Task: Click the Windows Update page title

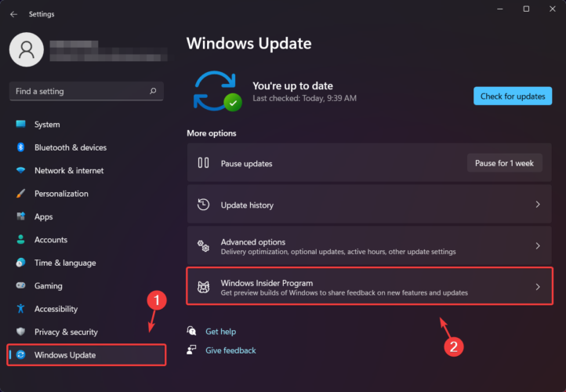Action: (x=249, y=43)
